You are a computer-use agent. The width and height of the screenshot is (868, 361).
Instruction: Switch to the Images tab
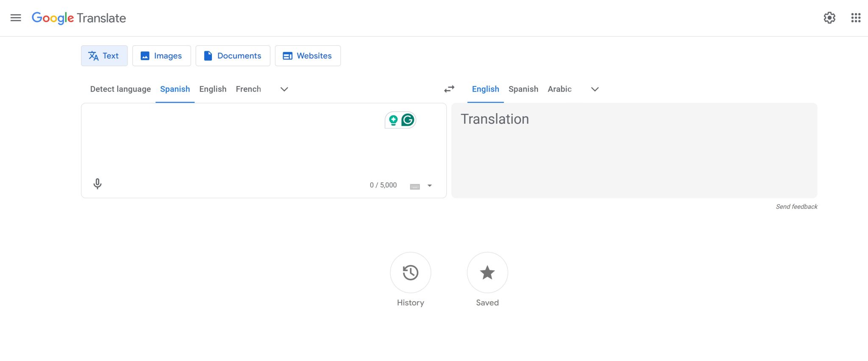tap(161, 56)
